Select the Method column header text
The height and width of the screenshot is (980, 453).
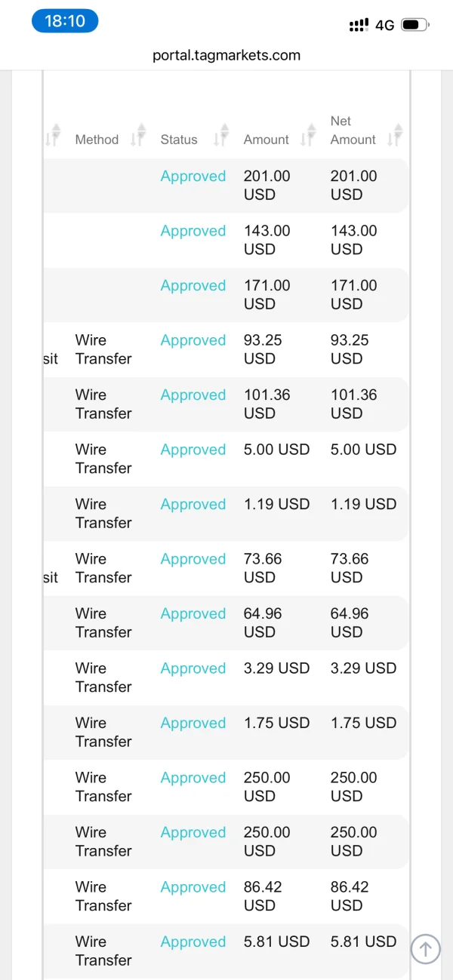(x=97, y=140)
